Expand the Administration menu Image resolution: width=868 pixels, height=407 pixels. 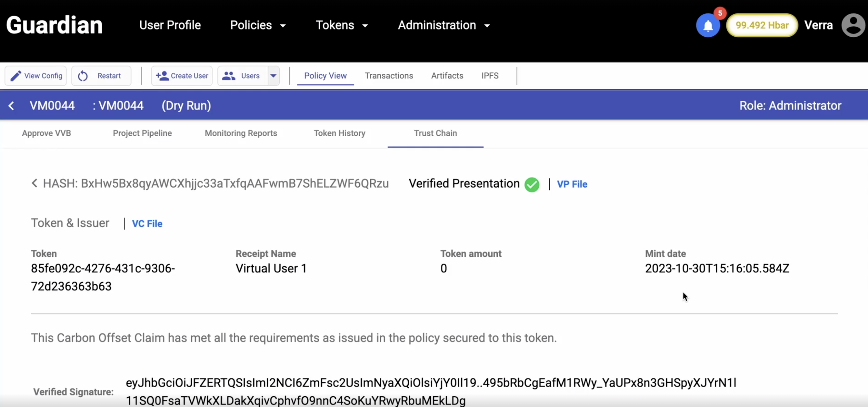(443, 25)
